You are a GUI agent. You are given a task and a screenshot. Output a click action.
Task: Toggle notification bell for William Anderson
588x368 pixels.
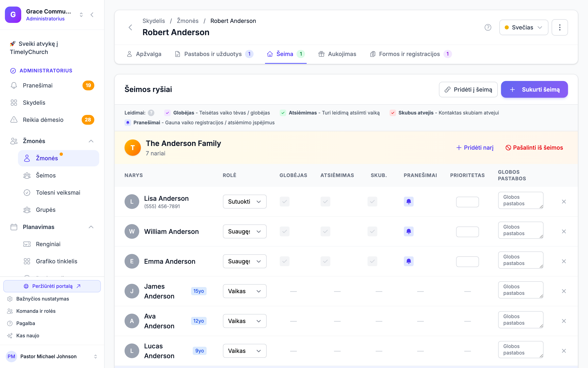409,231
